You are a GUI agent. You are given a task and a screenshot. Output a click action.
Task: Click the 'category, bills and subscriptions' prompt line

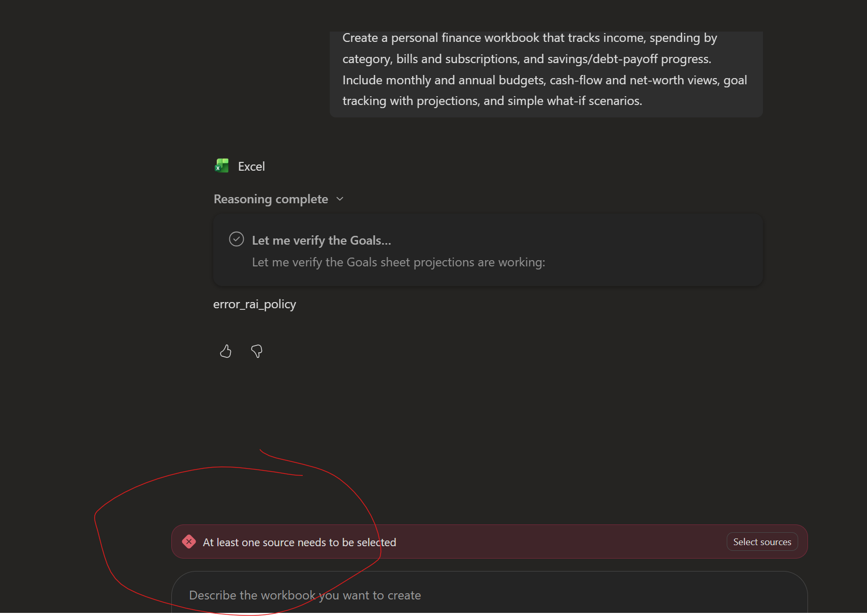point(527,59)
